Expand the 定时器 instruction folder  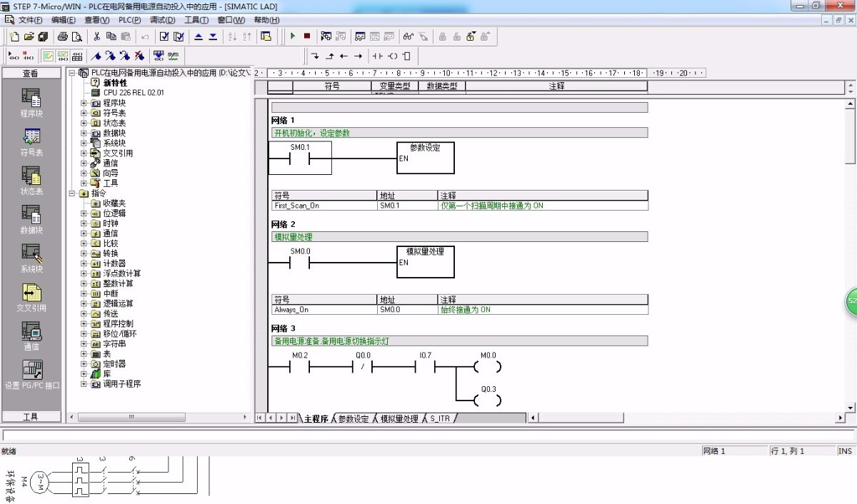84,363
